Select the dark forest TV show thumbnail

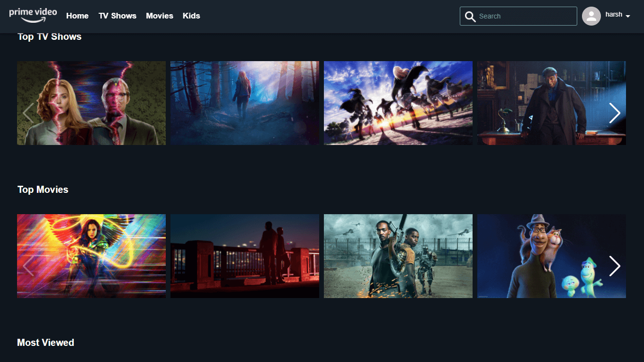[x=244, y=103]
